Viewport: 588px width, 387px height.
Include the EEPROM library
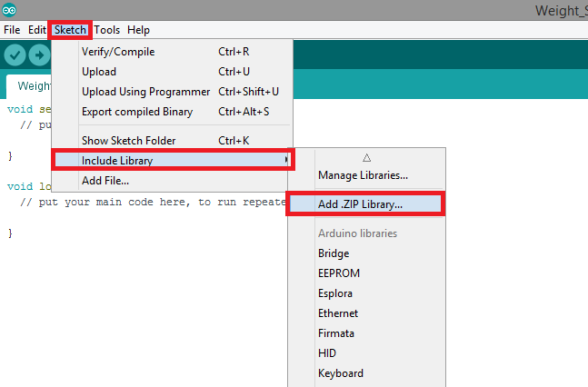[339, 273]
